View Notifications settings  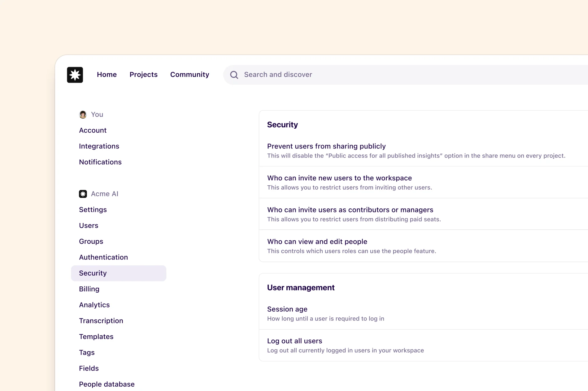tap(100, 162)
